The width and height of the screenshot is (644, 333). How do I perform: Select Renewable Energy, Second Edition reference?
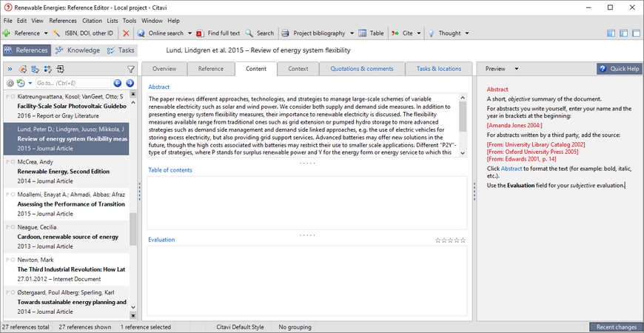(x=66, y=171)
